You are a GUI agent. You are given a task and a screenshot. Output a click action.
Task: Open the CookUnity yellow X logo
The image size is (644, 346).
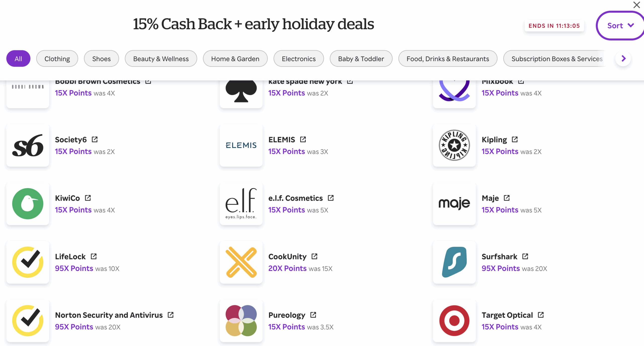(241, 262)
